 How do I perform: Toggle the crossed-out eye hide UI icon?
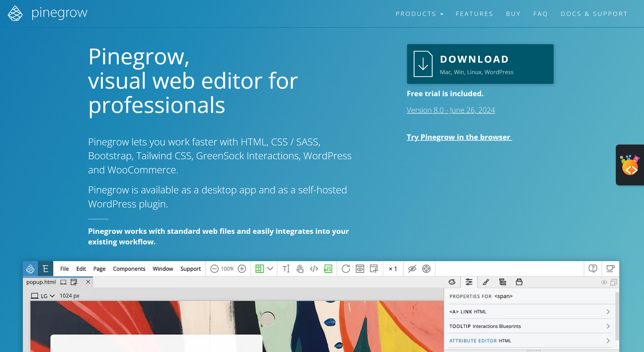[412, 269]
